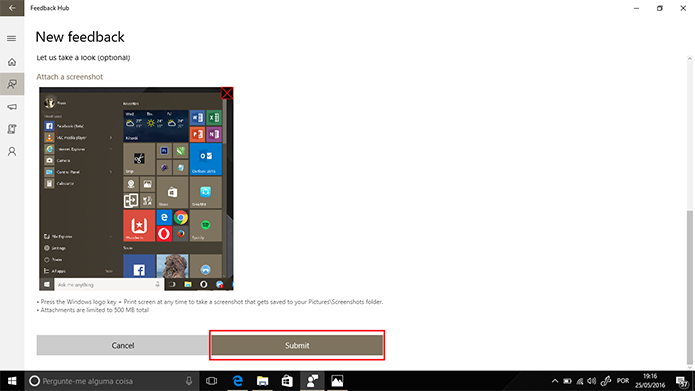Launch Microsoft Edge from the taskbar

pos(238,381)
